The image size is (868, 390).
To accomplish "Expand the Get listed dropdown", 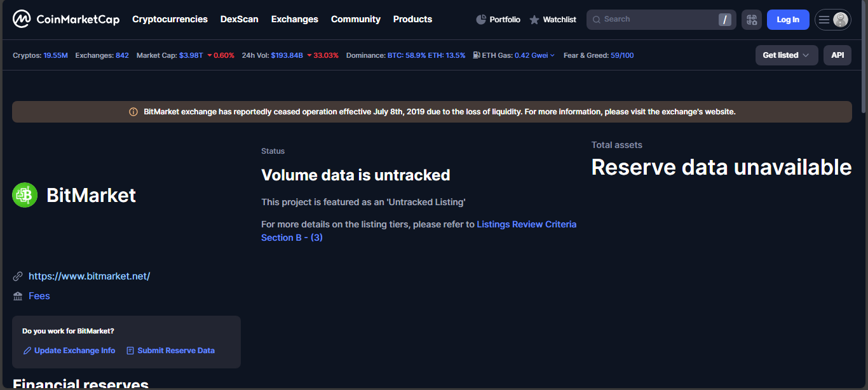I will click(x=786, y=55).
